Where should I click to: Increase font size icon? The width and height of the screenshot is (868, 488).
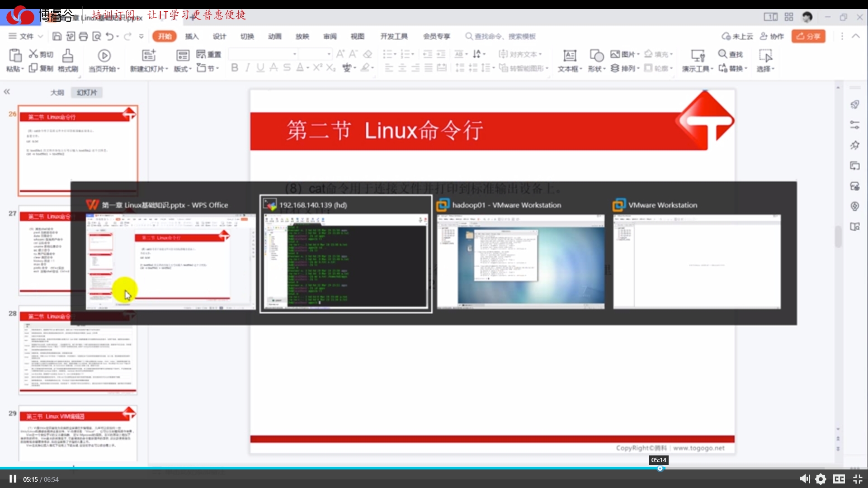[x=340, y=54]
